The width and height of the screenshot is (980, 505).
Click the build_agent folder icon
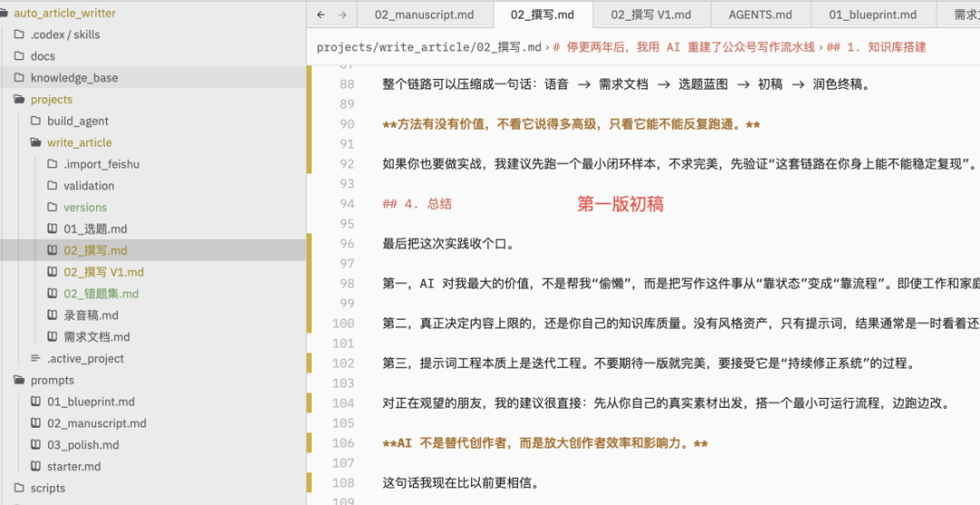[x=35, y=121]
